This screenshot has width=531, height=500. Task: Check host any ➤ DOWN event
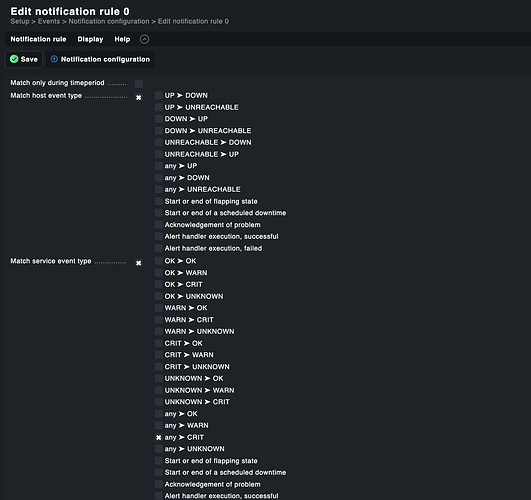tap(158, 178)
